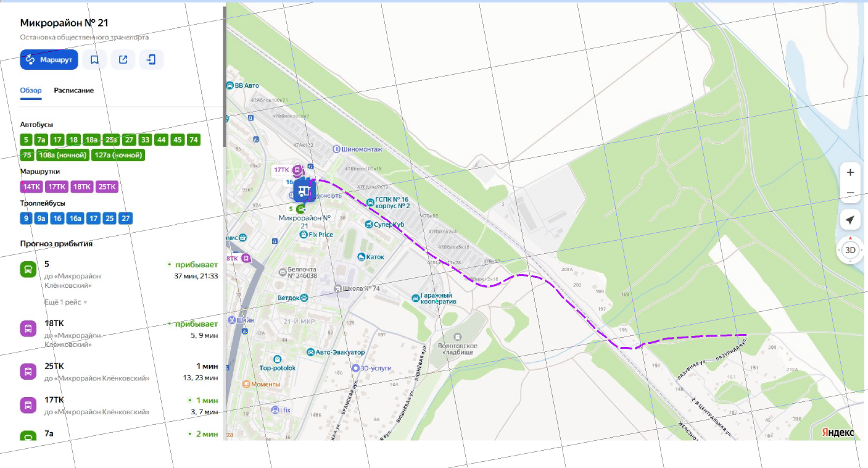This screenshot has height=468, width=868.
Task: Click the my location arrow icon
Action: click(850, 220)
